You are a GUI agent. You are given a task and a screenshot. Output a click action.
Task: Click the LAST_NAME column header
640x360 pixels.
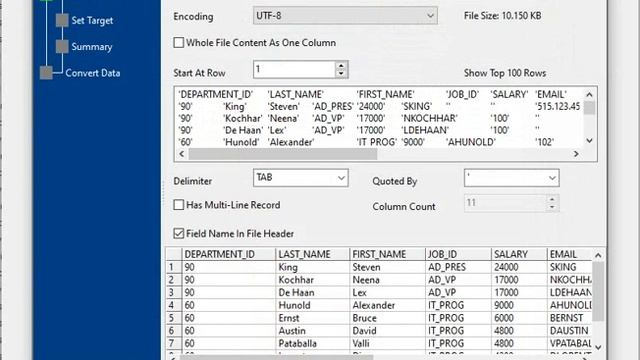click(x=313, y=254)
